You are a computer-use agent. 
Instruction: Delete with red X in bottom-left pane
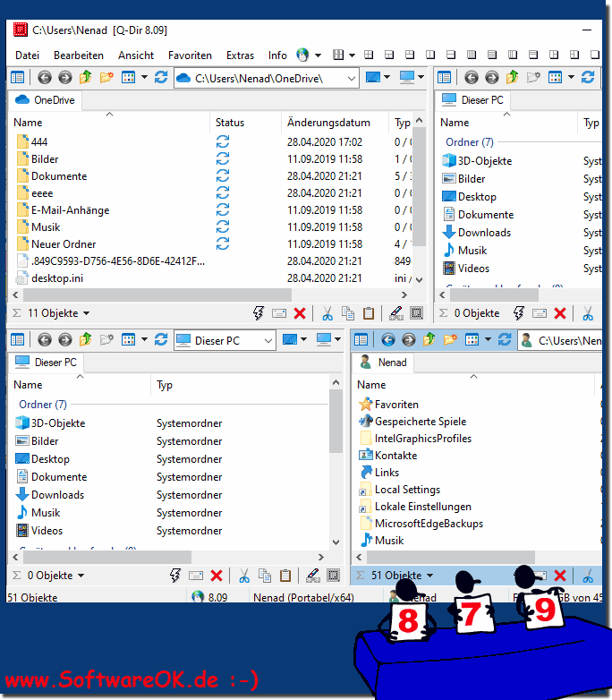pos(217,576)
